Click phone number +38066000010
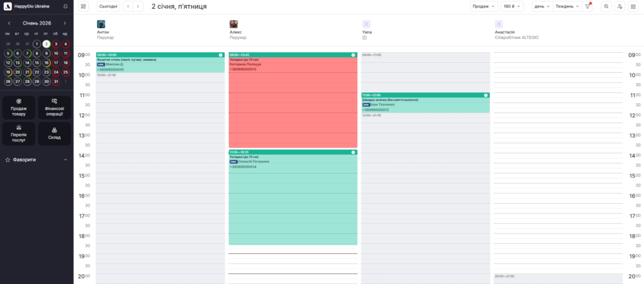 click(110, 69)
